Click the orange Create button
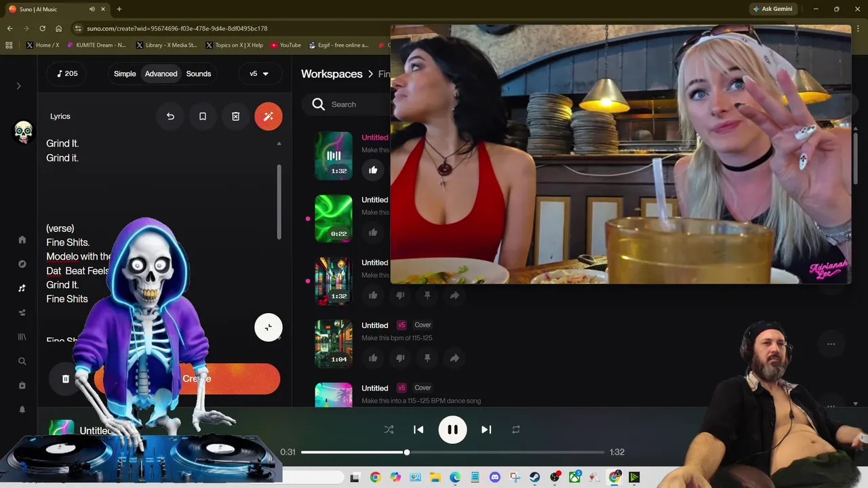 (187, 379)
